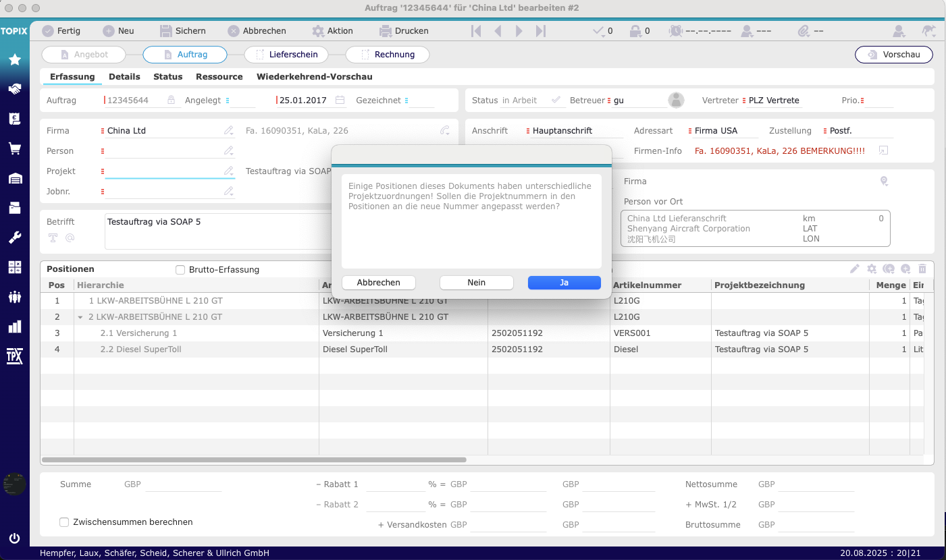Viewport: 946px width, 560px height.
Task: Click Fertig in the top toolbar
Action: coord(61,31)
